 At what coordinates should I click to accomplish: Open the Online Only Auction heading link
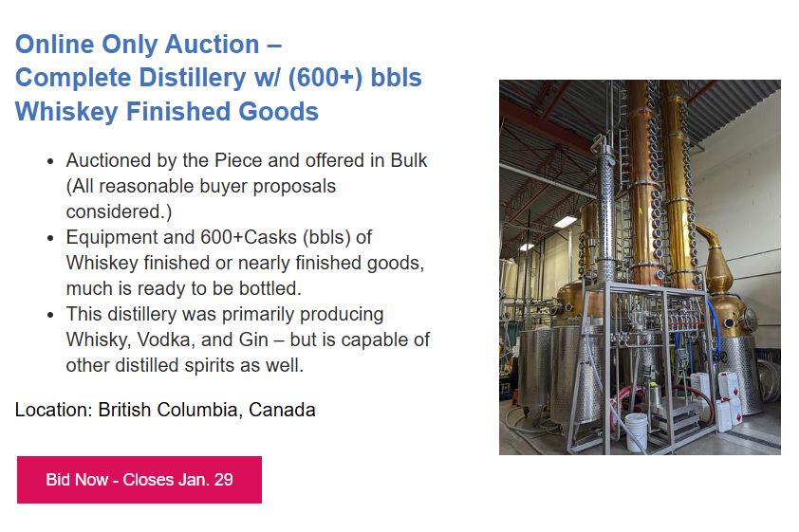(148, 45)
